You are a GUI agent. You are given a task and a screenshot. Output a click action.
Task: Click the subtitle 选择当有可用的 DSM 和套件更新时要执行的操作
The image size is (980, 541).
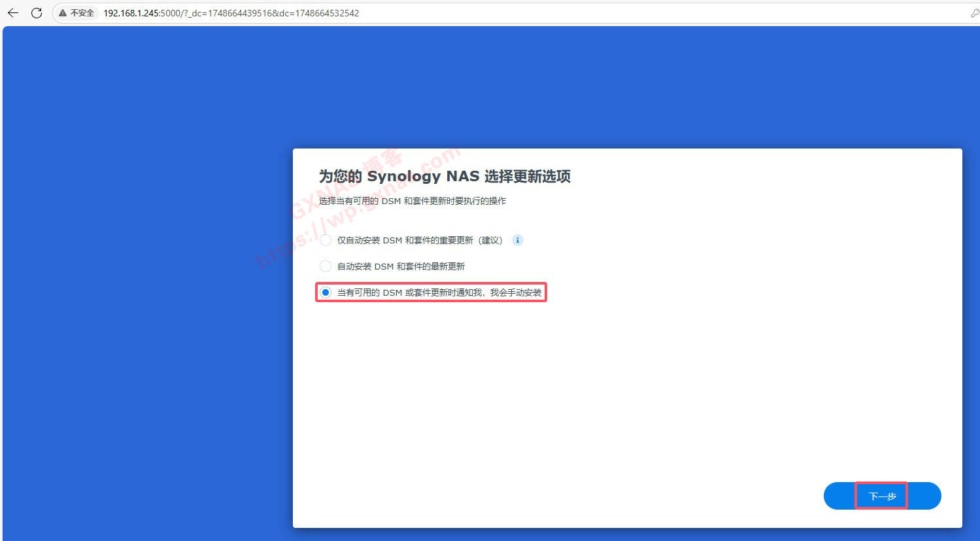coord(412,201)
